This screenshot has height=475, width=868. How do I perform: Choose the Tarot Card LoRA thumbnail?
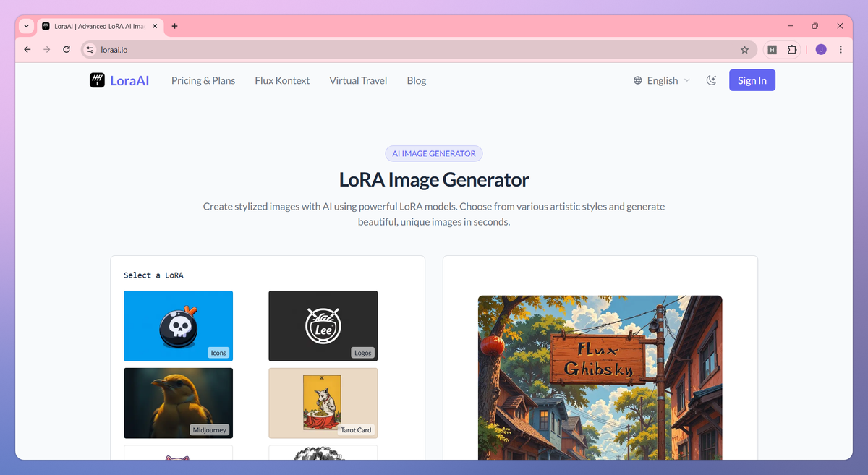[323, 403]
